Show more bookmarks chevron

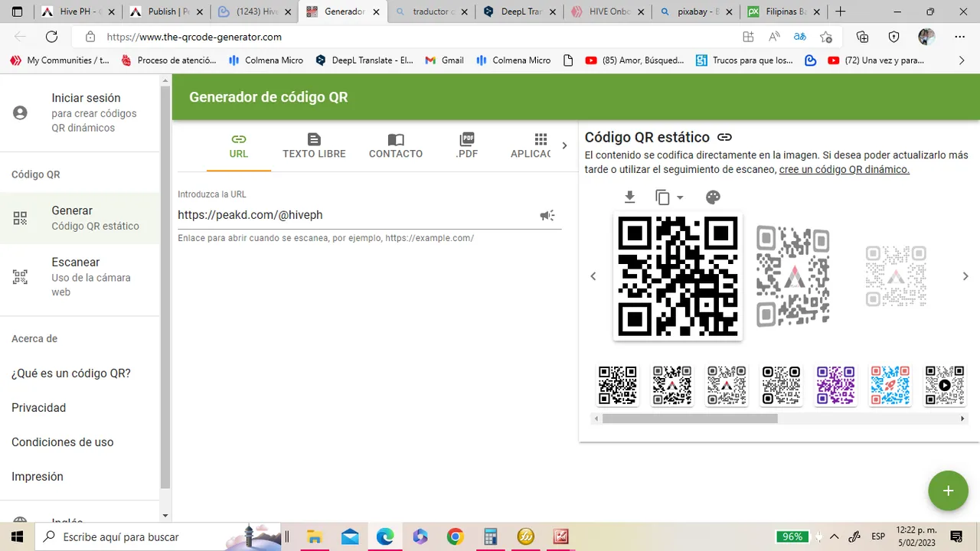(962, 60)
